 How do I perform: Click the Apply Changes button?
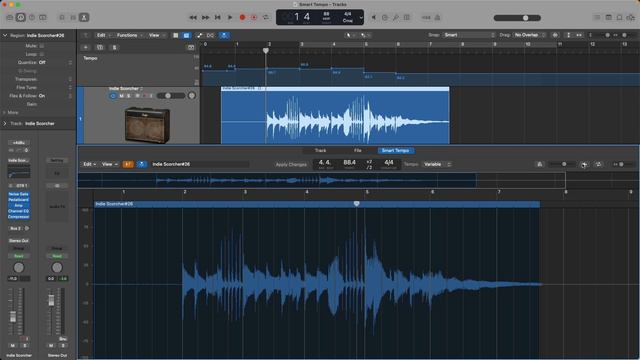[x=291, y=164]
